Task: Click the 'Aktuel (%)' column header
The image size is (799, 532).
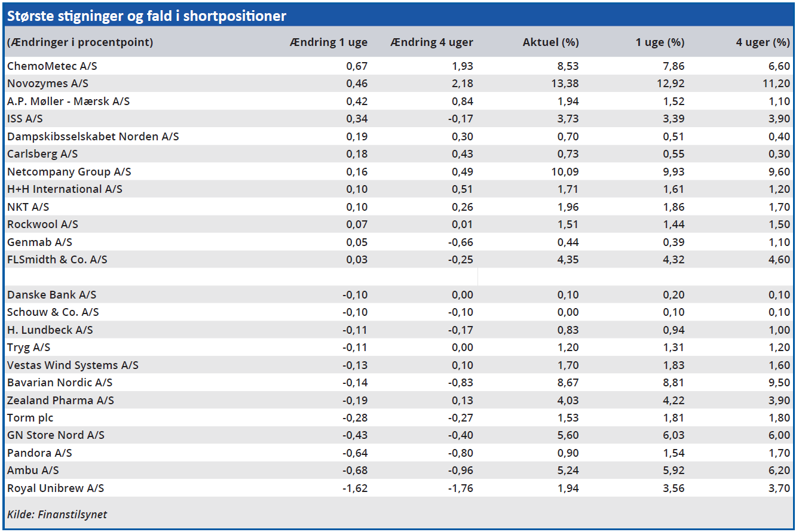Action: [x=551, y=42]
